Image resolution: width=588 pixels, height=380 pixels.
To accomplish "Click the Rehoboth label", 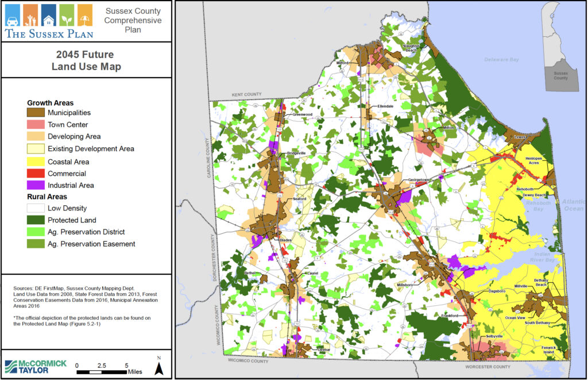I will point(525,189).
